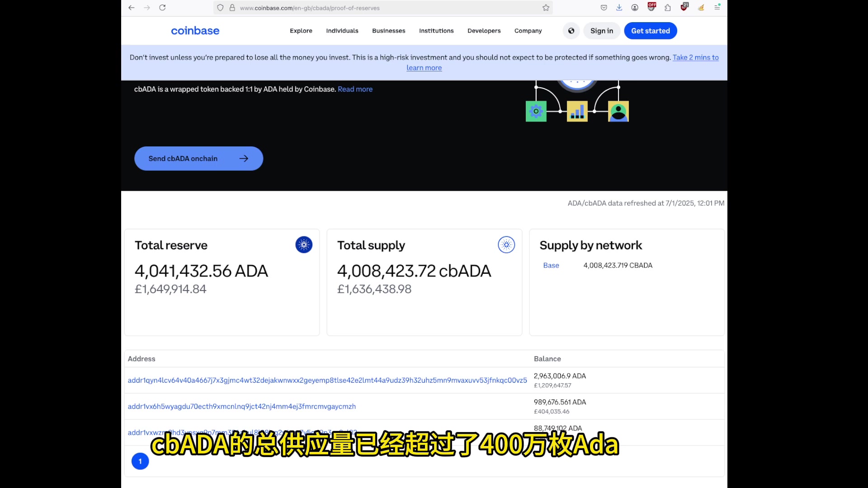
Task: Select the 2,963,006.9 ADA balance
Action: click(x=560, y=376)
